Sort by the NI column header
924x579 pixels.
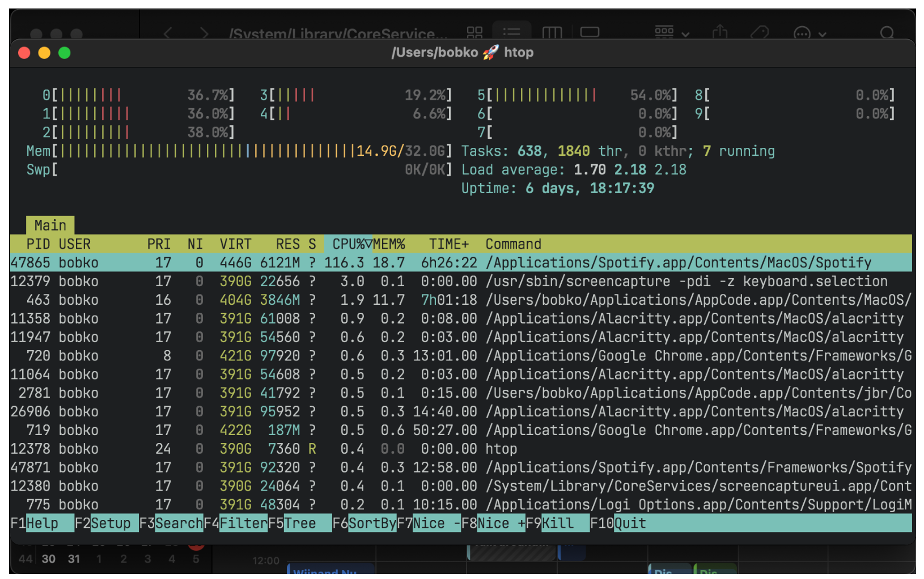[195, 244]
